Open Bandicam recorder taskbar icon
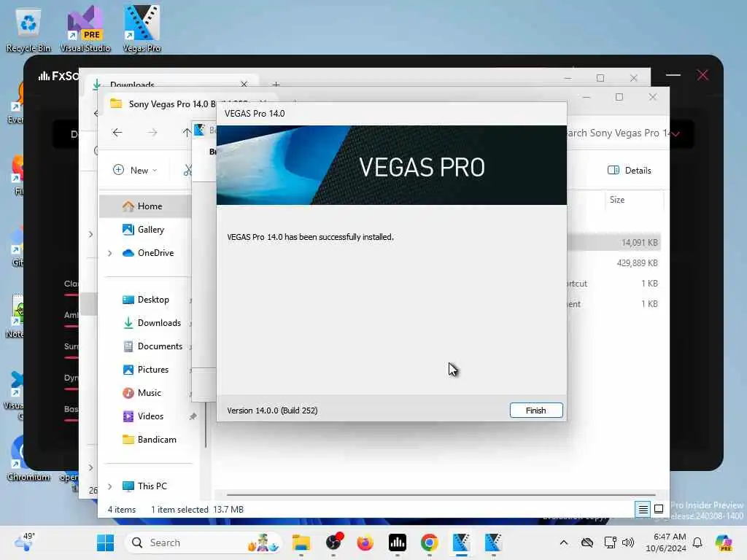 pos(333,542)
